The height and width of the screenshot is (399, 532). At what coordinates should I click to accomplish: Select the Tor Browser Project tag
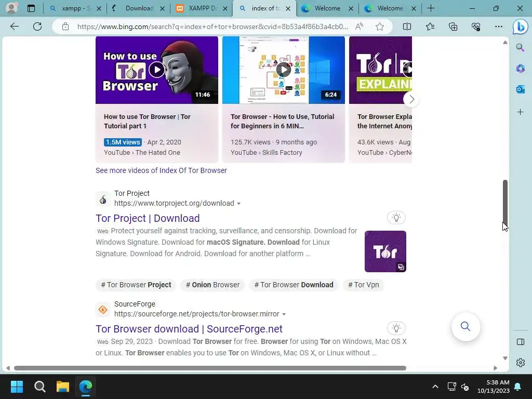pyautogui.click(x=136, y=285)
